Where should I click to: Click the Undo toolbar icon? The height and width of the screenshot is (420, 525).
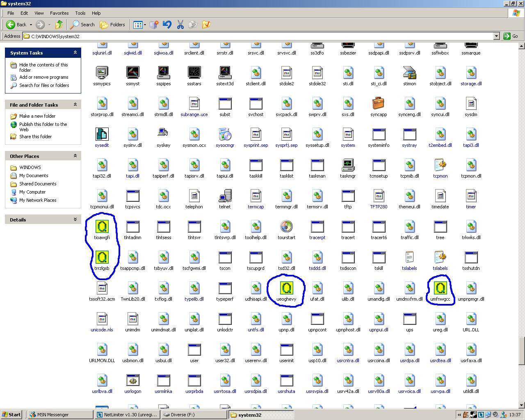[x=167, y=25]
